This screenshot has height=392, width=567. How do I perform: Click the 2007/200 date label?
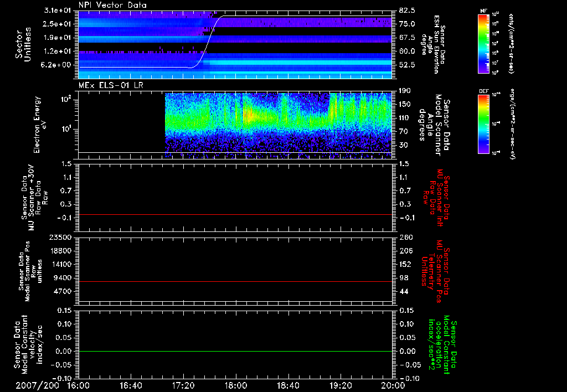point(38,385)
